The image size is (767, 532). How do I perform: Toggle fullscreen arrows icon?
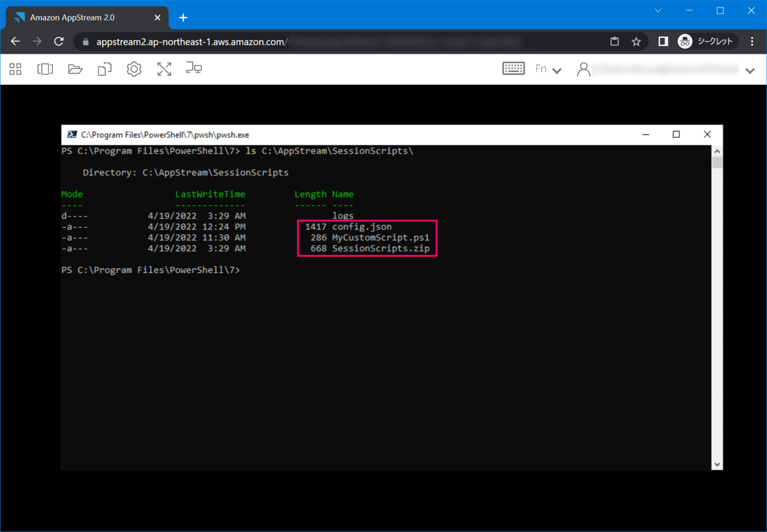point(164,69)
